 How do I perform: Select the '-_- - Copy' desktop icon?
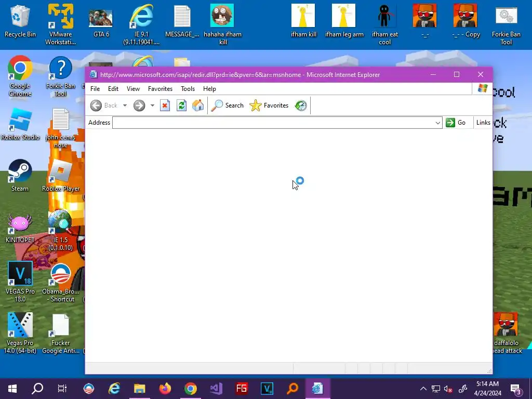point(465,21)
